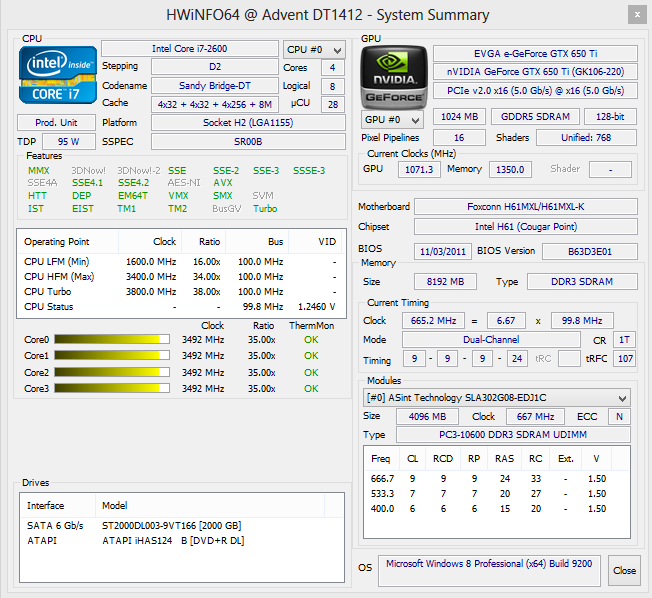The height and width of the screenshot is (598, 652).
Task: Click the tRFC value 107
Action: pyautogui.click(x=624, y=358)
